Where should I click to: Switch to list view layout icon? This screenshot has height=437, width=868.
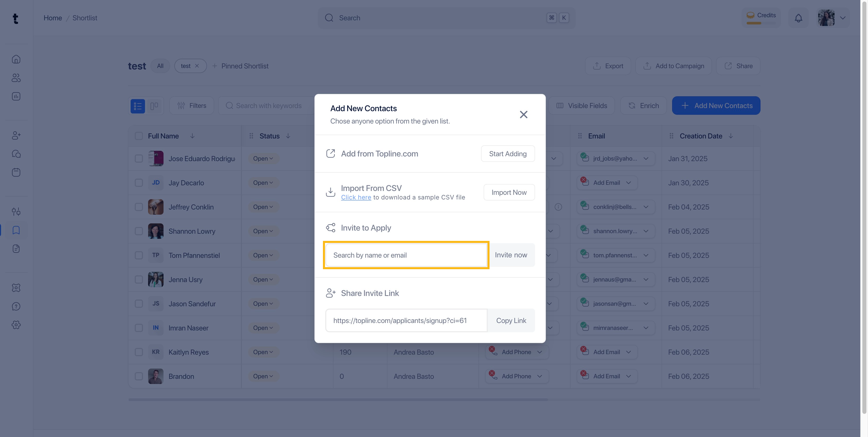pos(138,106)
